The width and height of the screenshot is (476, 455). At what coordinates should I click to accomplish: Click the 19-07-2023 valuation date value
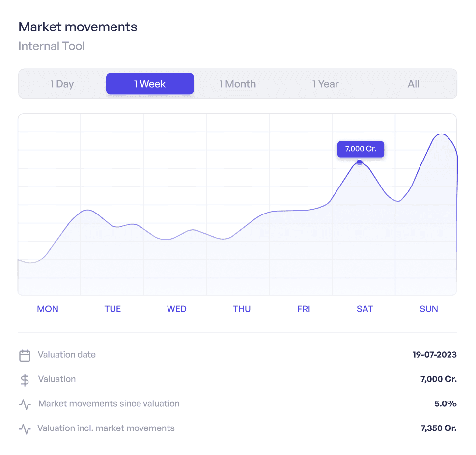(435, 354)
